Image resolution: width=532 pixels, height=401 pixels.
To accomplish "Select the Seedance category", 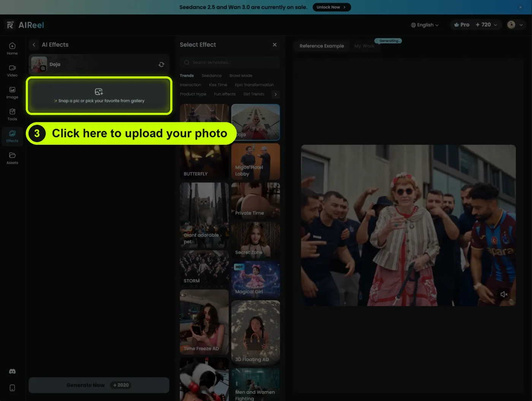I will [x=212, y=76].
